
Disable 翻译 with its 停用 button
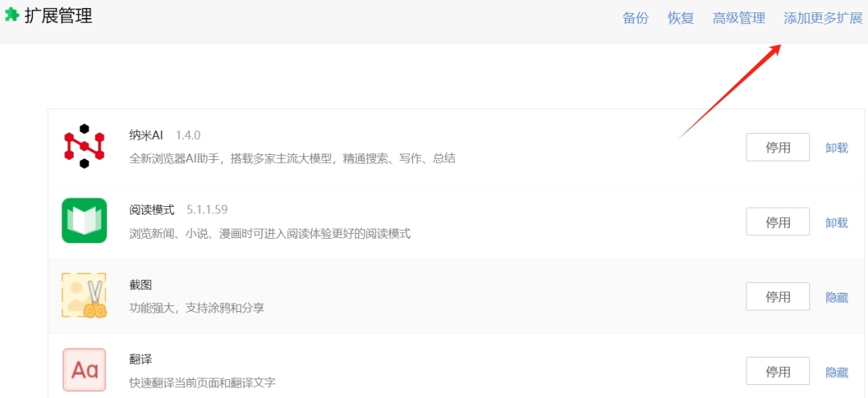[778, 372]
